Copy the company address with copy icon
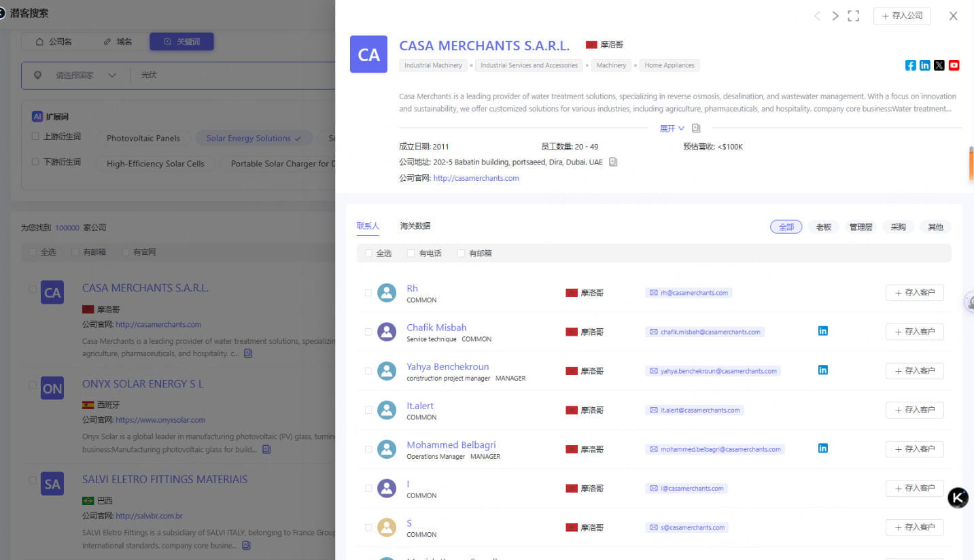The width and height of the screenshot is (974, 560). tap(613, 162)
